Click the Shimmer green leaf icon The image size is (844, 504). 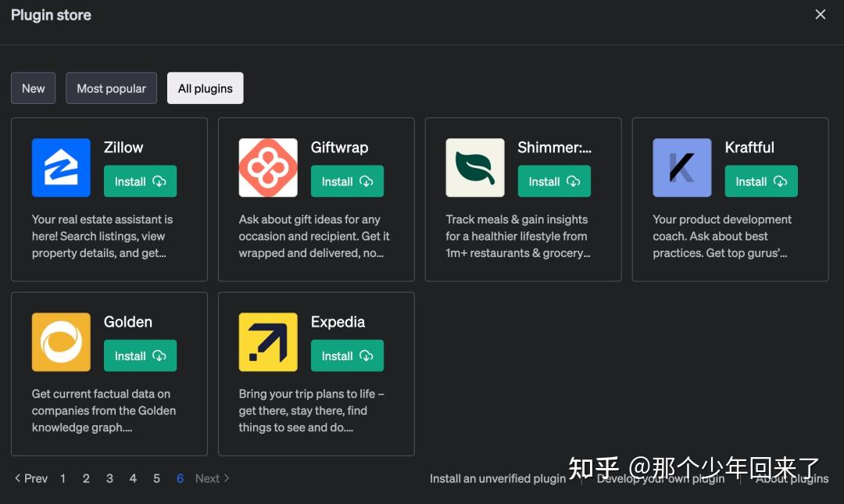475,167
